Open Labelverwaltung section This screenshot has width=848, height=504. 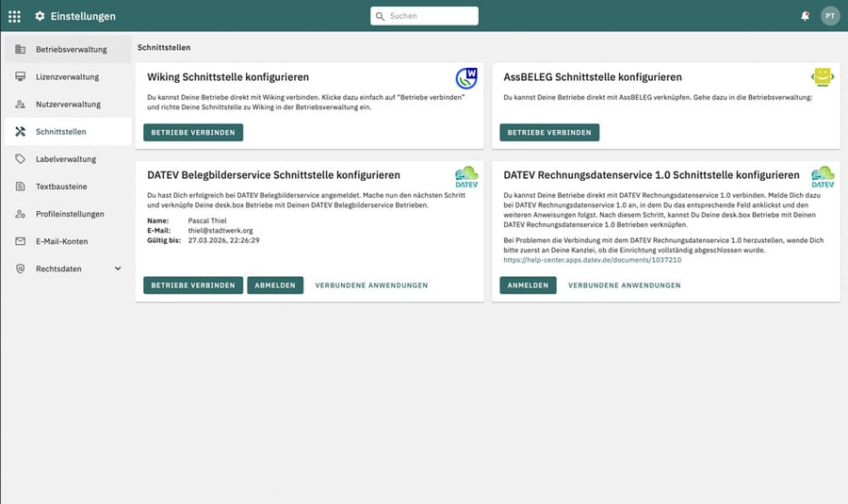click(x=68, y=159)
